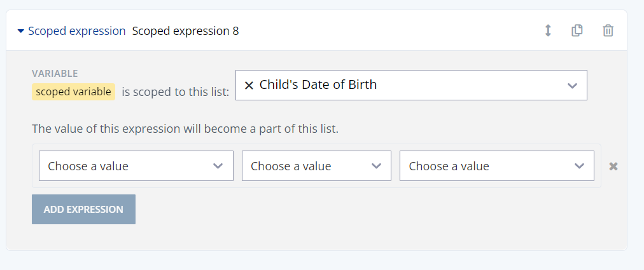Click the blue Scoped expression label
This screenshot has width=644, height=270.
click(x=76, y=30)
